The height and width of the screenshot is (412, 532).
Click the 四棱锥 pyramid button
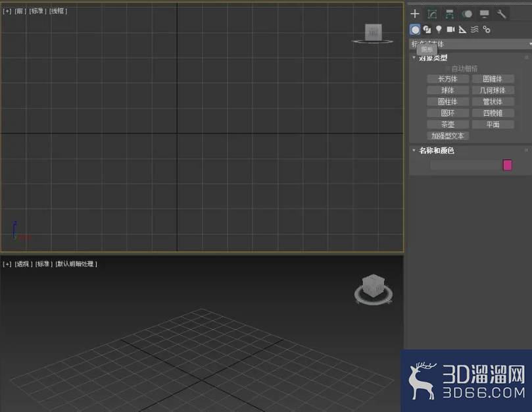[x=493, y=113]
